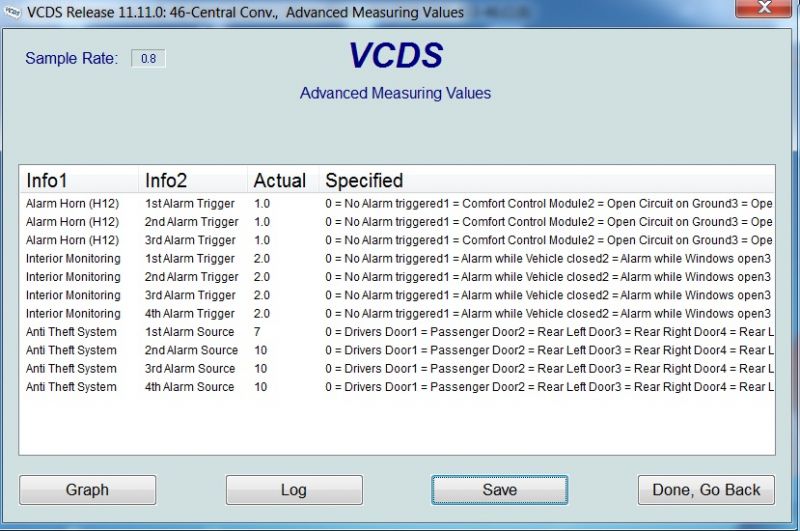Click the Sample Rate value field
The image size is (800, 531).
pos(148,59)
